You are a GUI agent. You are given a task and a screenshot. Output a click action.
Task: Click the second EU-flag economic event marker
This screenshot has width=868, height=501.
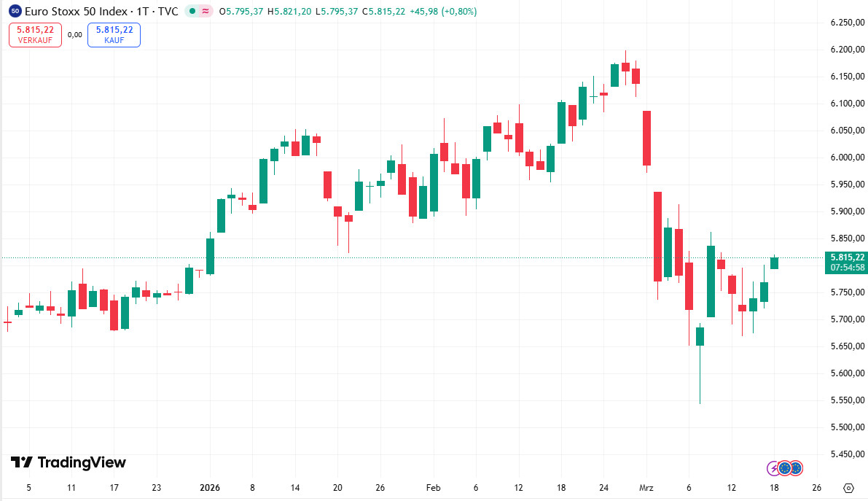(797, 468)
